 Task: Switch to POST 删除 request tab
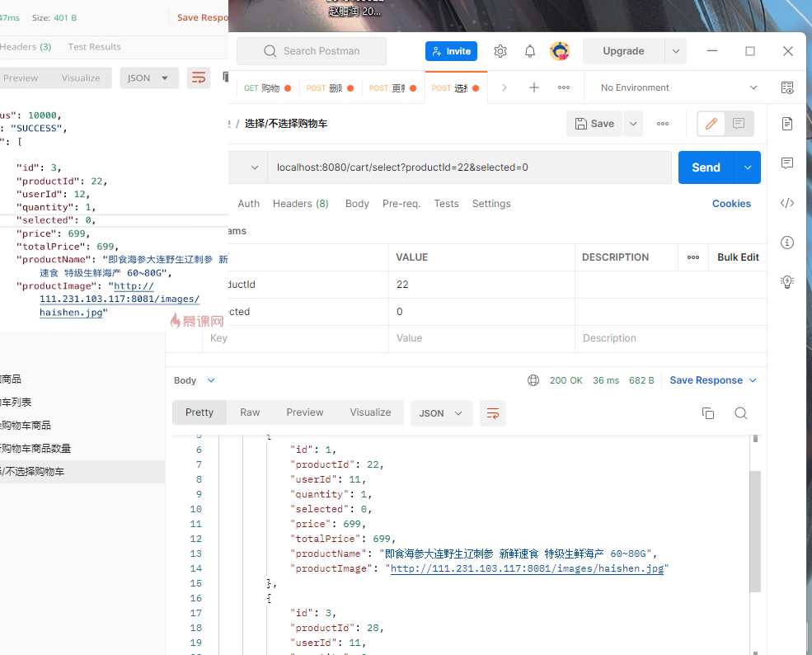330,88
